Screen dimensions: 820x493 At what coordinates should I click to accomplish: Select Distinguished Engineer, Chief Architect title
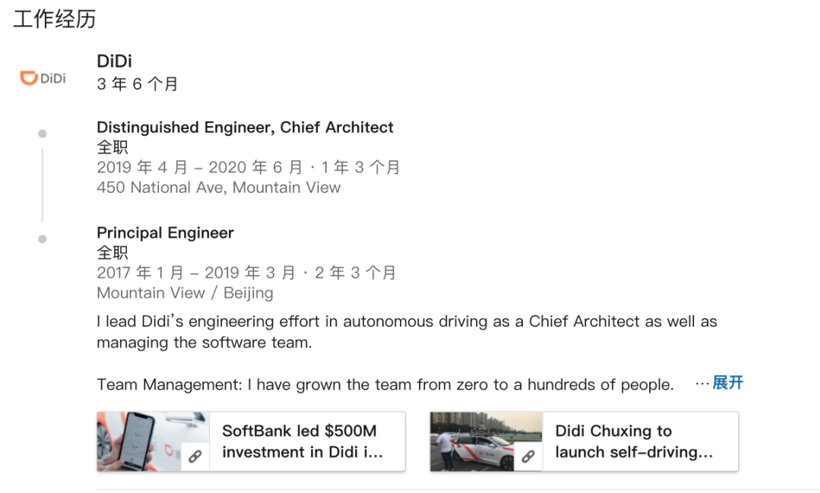(245, 127)
